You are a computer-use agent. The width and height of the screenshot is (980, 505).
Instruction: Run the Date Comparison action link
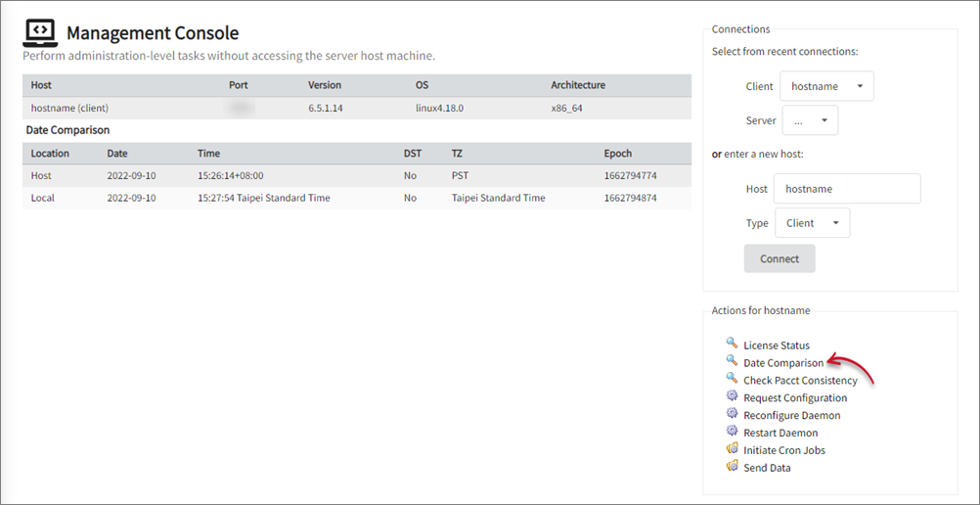pos(783,363)
